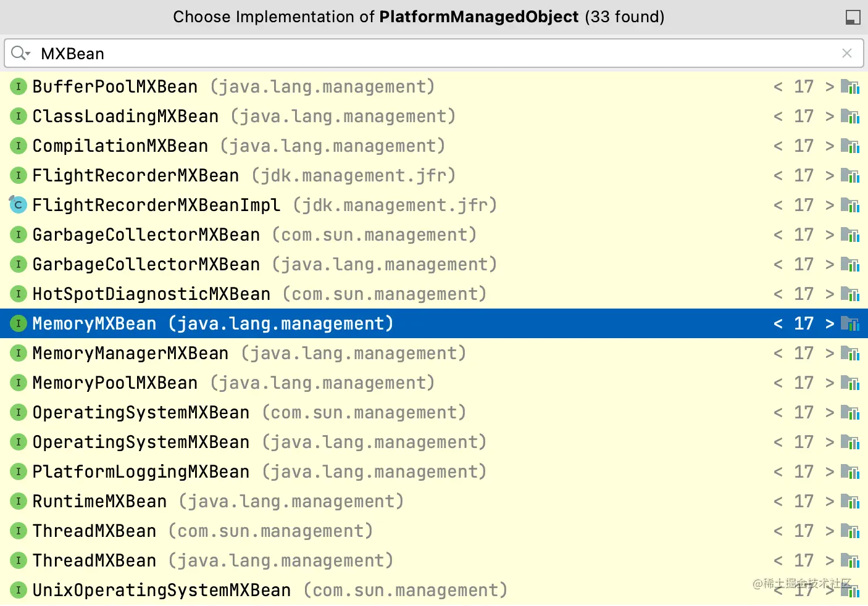
Task: Choose PlatformLoggingMXBean entry
Action: pyautogui.click(x=434, y=471)
